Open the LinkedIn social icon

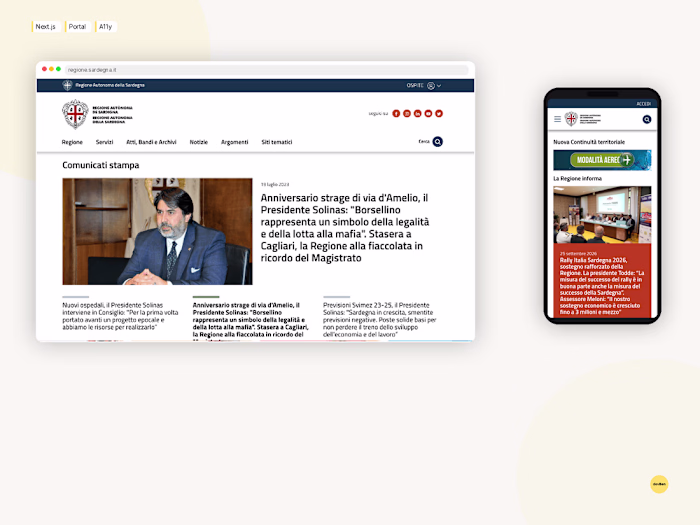(x=417, y=113)
